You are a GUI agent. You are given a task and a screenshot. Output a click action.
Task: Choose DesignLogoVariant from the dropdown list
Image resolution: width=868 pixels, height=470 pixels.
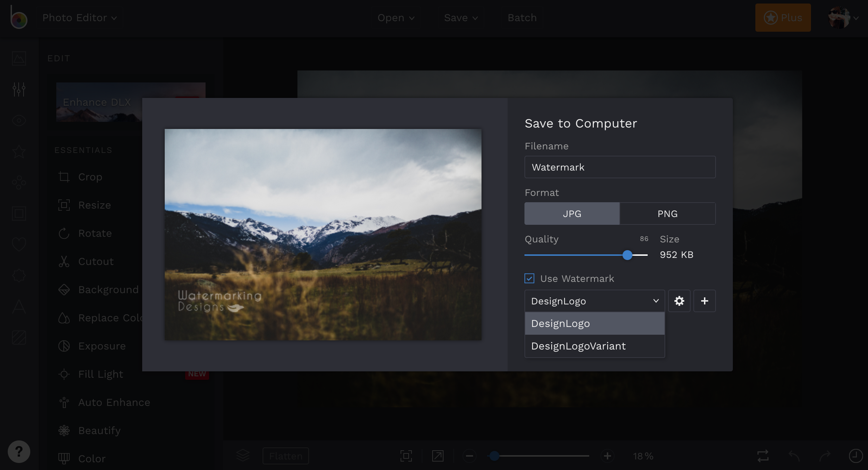[x=595, y=346]
